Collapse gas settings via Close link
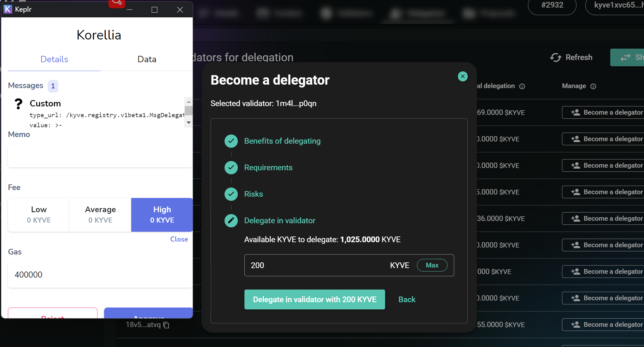 click(x=179, y=239)
